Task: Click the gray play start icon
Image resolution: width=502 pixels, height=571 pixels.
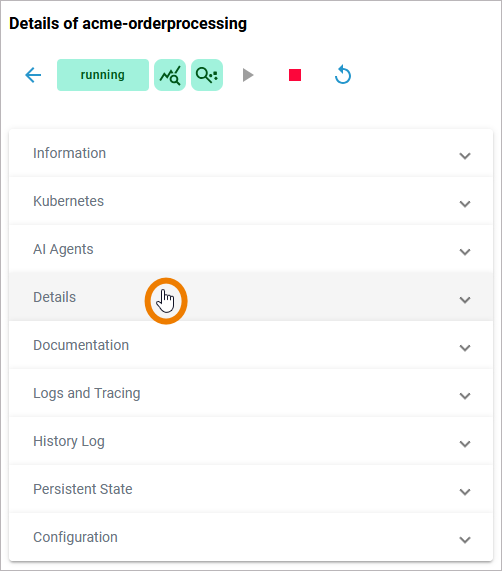Action: pos(248,75)
